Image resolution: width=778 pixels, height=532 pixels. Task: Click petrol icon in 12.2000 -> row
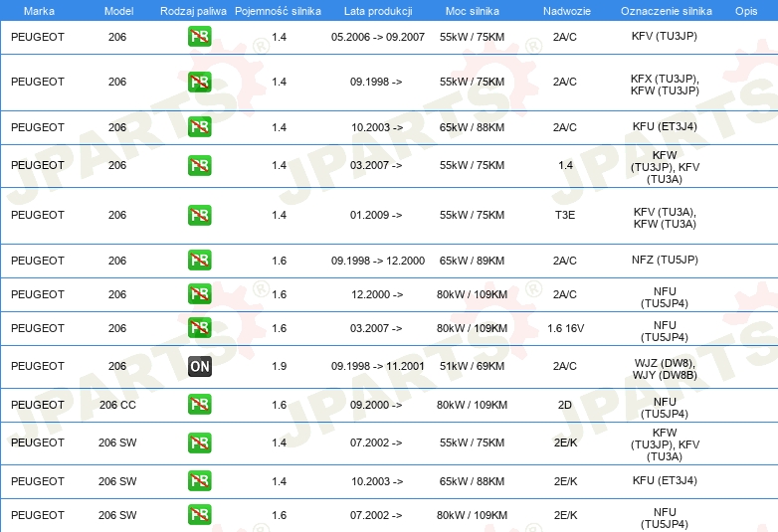click(x=199, y=294)
